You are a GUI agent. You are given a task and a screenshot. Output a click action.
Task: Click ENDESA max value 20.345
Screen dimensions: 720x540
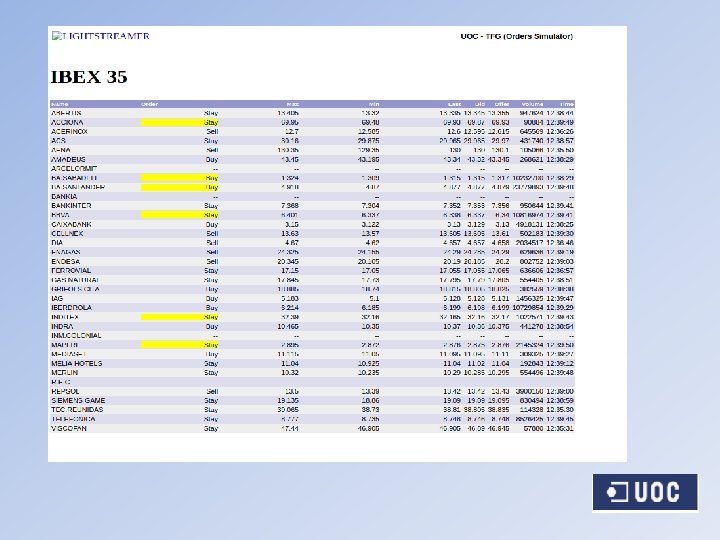point(288,262)
